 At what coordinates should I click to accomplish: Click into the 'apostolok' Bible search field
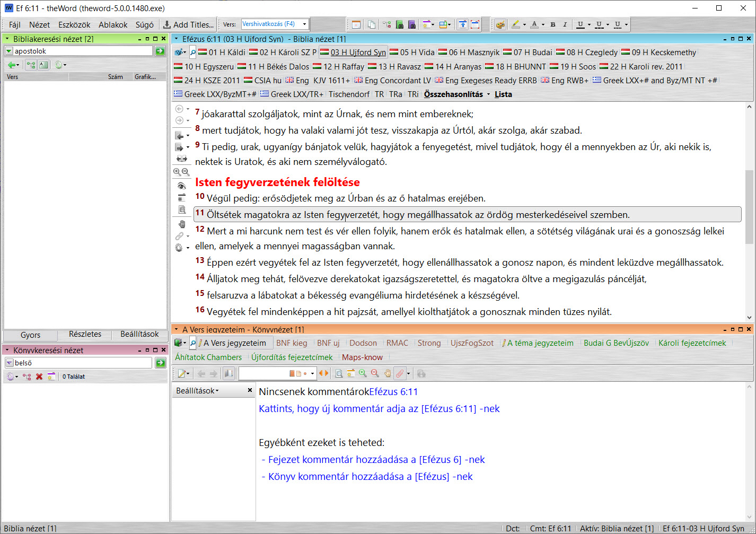(x=83, y=51)
